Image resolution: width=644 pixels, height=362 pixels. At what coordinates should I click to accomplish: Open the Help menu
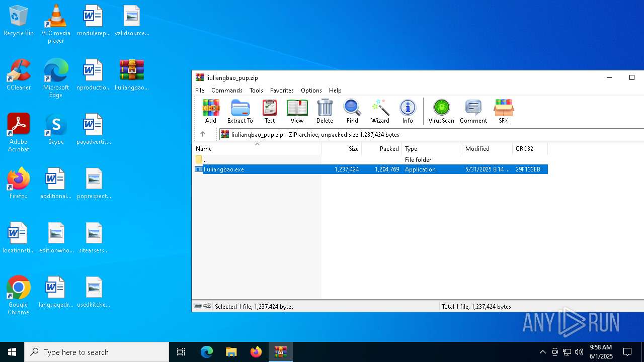coord(335,90)
